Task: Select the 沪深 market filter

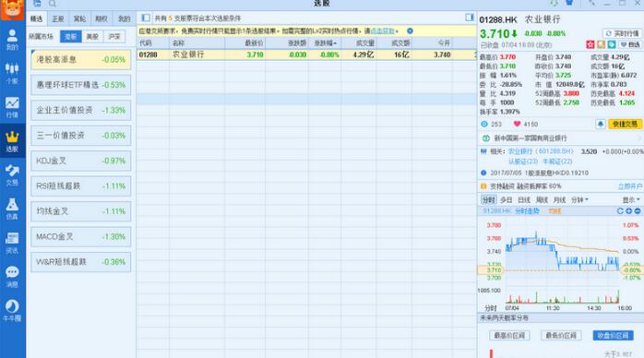Action: (x=114, y=37)
